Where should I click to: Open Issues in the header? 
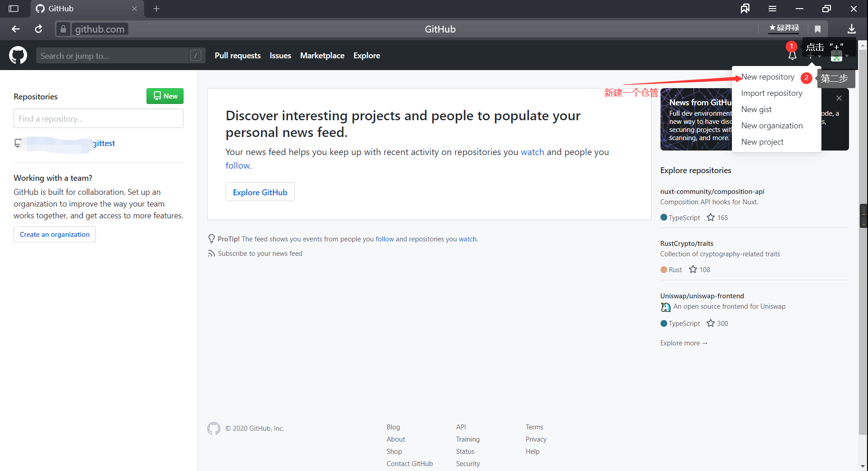point(280,56)
